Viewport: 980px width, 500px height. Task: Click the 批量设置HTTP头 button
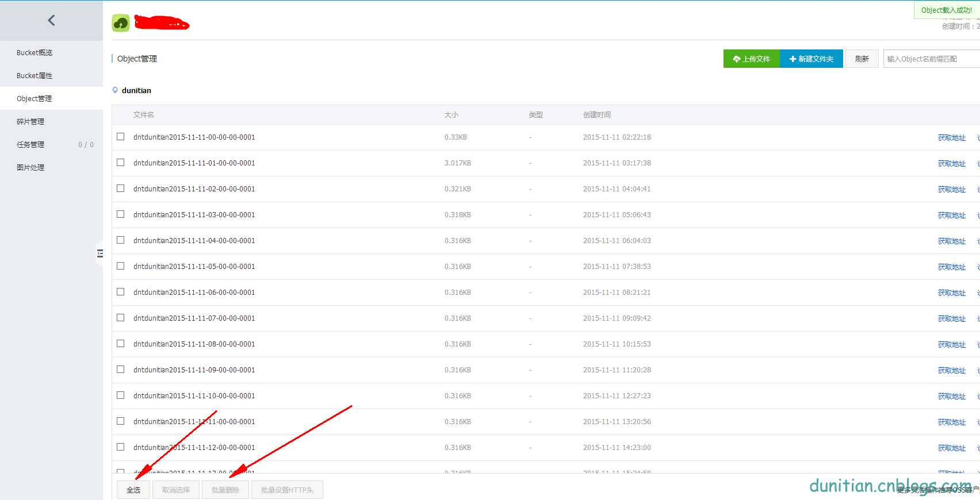(287, 490)
